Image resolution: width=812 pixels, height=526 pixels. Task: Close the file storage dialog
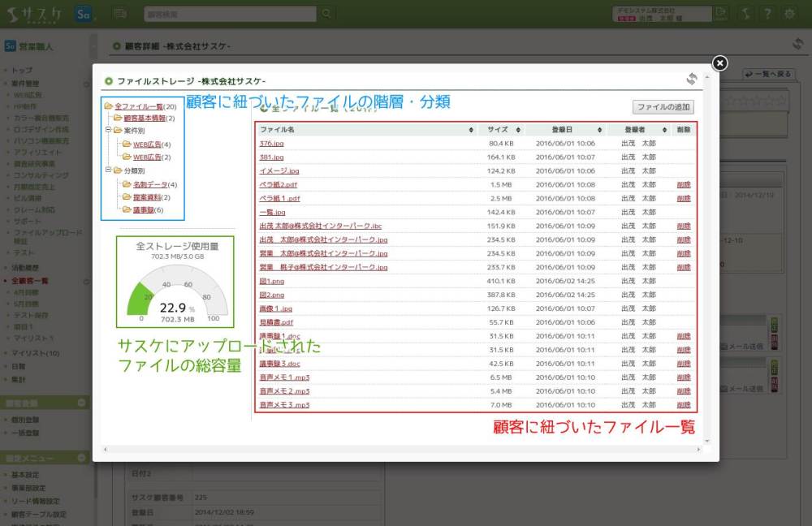point(719,63)
